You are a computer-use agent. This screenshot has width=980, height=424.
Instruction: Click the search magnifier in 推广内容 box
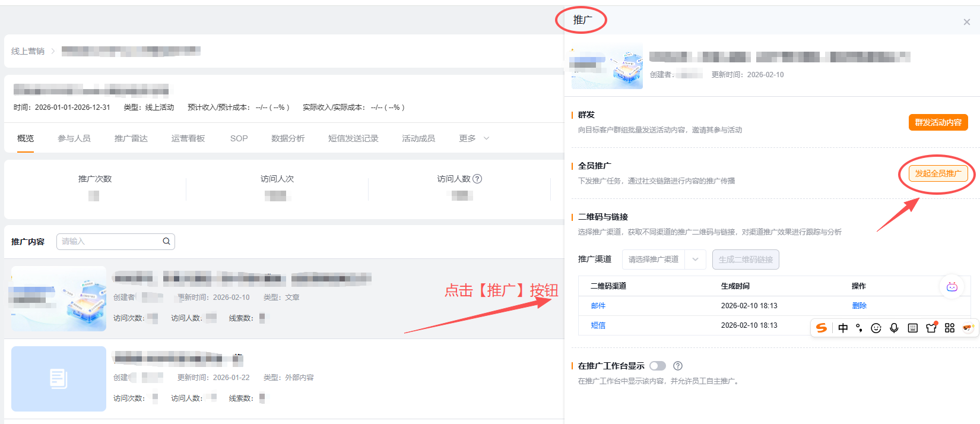tap(167, 241)
